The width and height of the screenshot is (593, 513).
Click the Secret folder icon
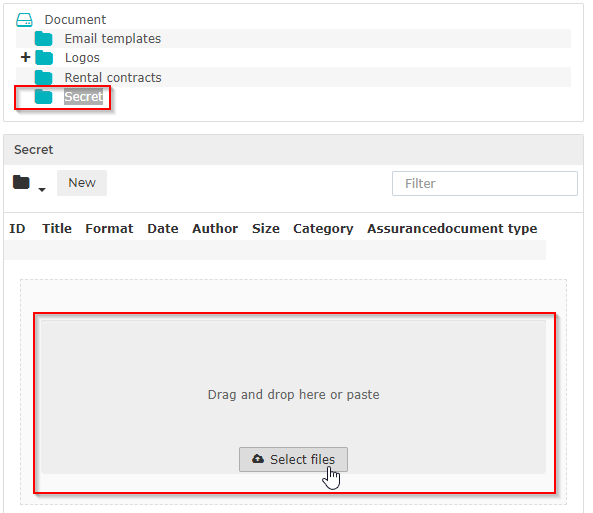point(43,97)
